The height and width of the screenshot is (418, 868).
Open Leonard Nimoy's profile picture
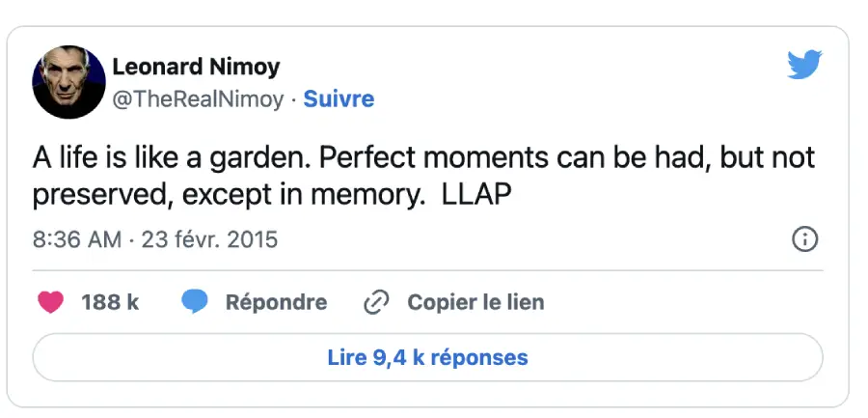click(x=68, y=83)
